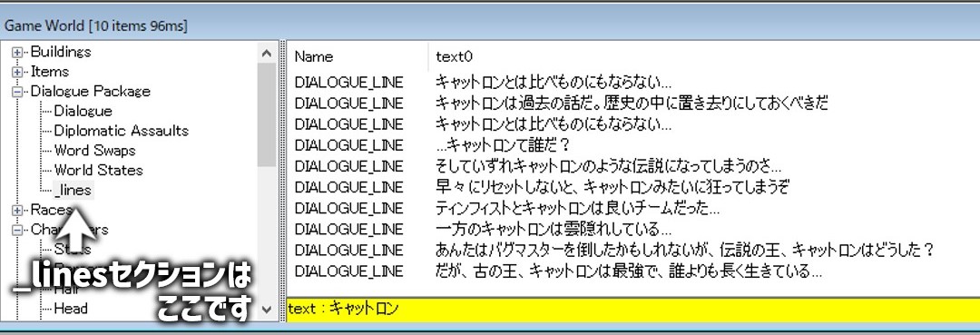The image size is (980, 335).
Task: Select Buildings in the tree
Action: tap(61, 52)
